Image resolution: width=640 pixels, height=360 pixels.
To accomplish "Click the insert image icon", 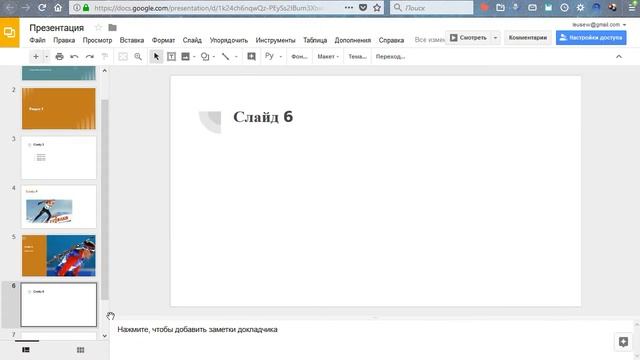I will (186, 57).
